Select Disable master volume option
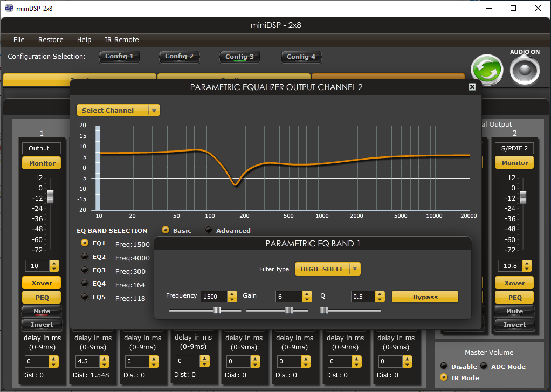This screenshot has width=551, height=392. [x=444, y=366]
